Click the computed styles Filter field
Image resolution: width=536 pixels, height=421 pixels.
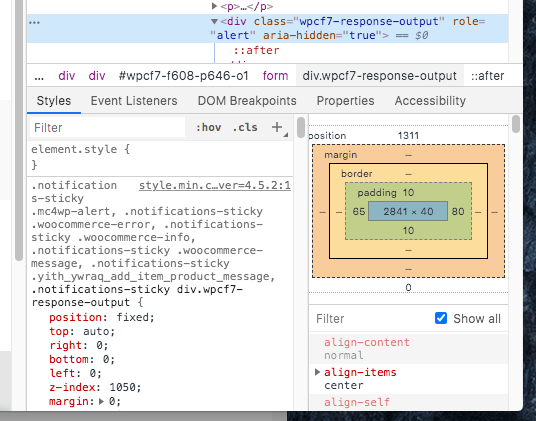pos(371,318)
